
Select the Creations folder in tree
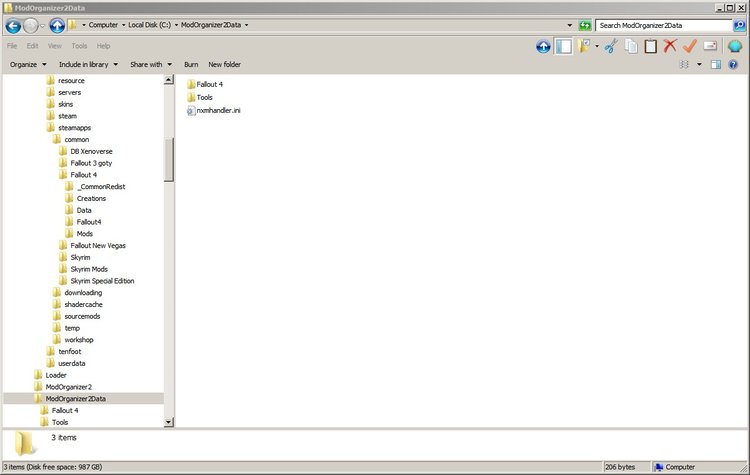click(x=91, y=199)
